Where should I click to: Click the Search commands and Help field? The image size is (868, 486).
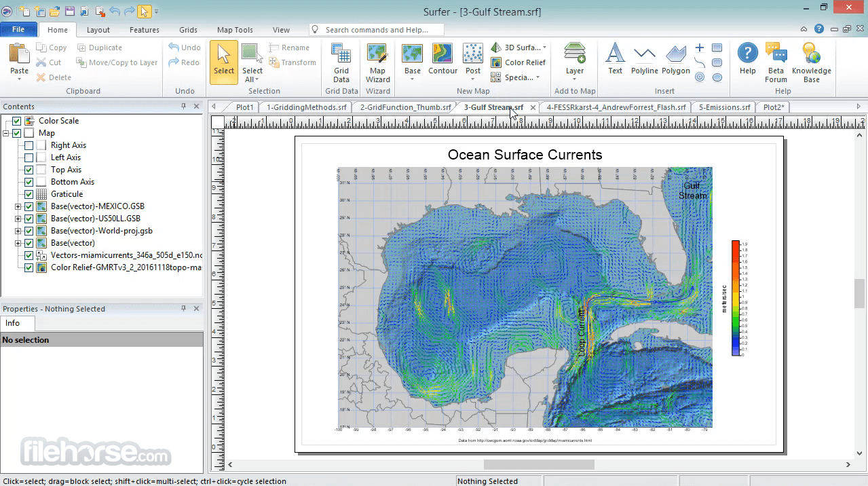coord(377,30)
